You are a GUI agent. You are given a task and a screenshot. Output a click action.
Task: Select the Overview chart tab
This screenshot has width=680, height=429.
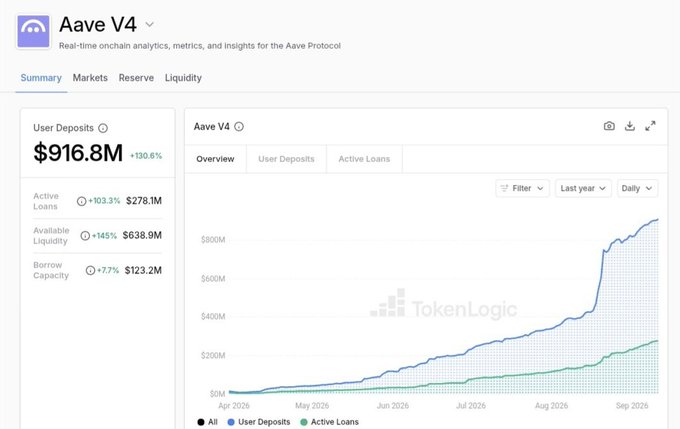215,159
